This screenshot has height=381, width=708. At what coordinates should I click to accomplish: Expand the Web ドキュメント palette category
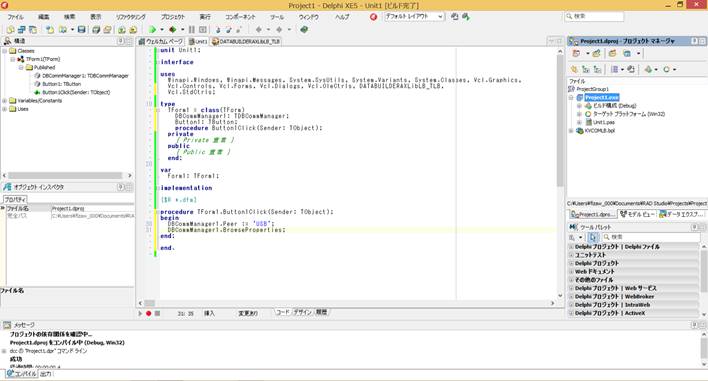(571, 272)
